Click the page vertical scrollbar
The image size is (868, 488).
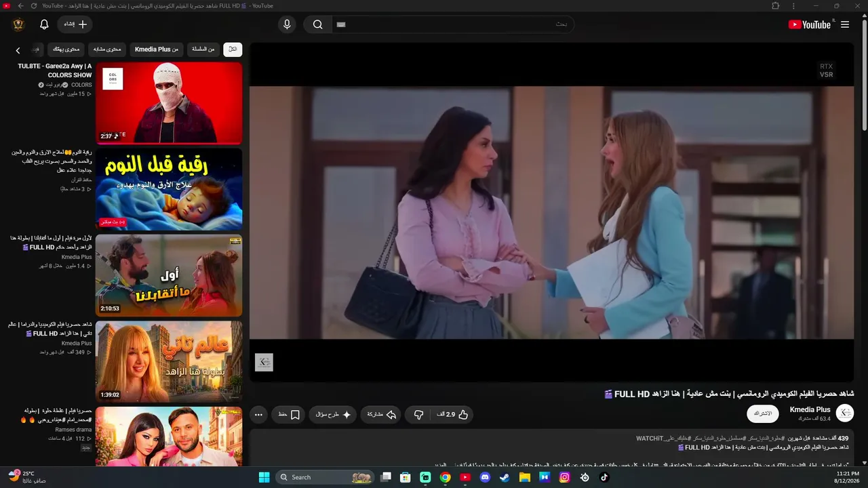point(864,75)
